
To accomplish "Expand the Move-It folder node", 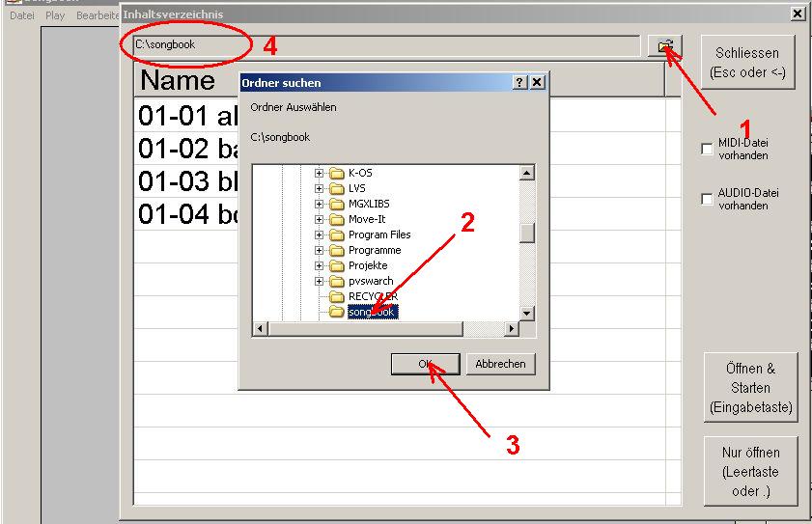I will (319, 220).
